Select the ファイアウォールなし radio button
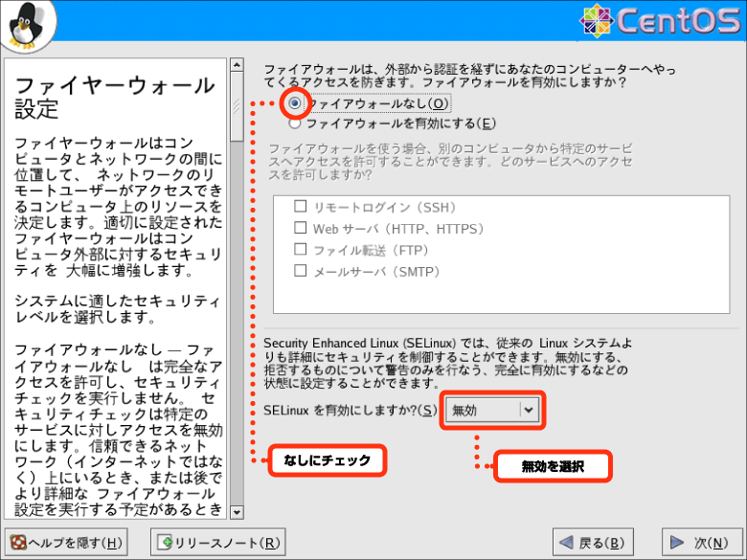Screen dimensions: 747x560 tap(295, 102)
